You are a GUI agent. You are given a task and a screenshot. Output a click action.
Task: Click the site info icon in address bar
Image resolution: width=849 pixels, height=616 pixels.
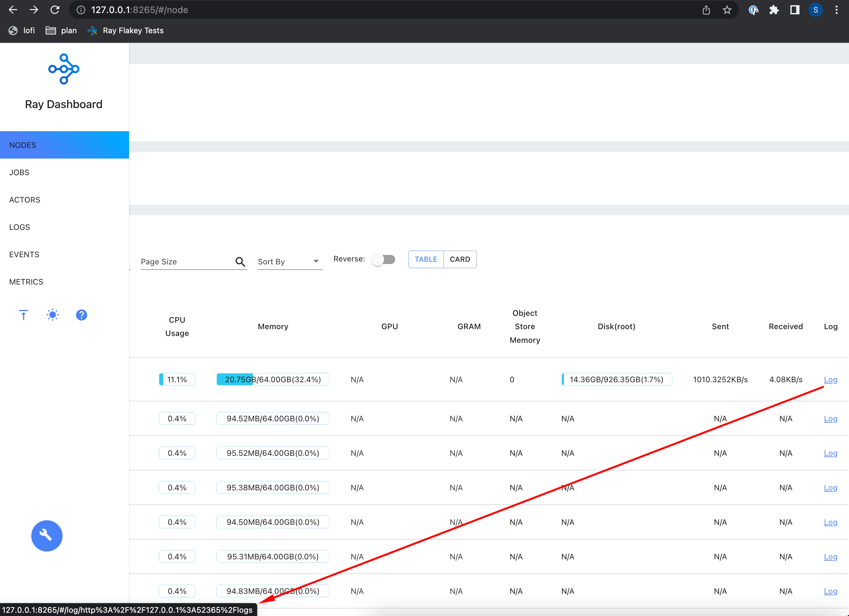coord(81,10)
